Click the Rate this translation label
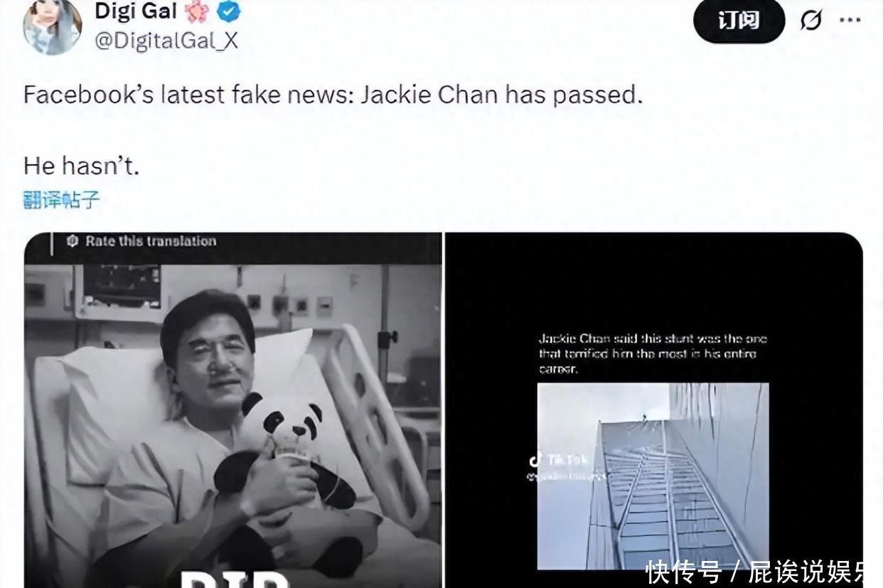Viewport: 883px width, 588px height. [151, 241]
